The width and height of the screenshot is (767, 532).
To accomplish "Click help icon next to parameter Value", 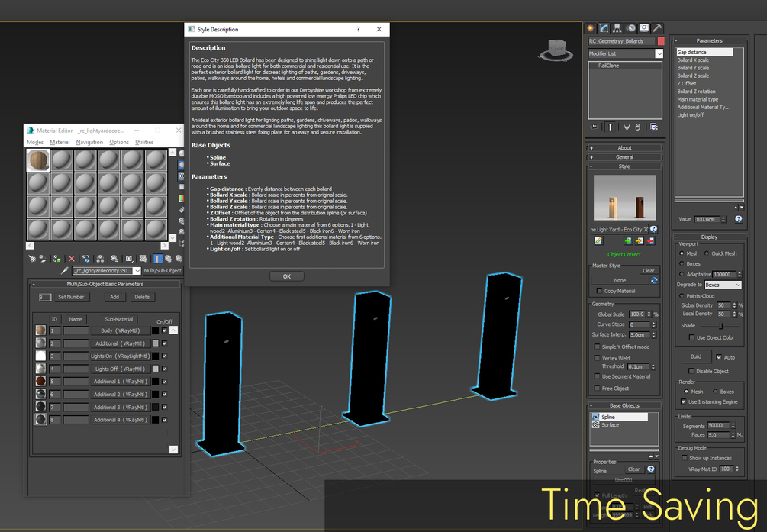I will (739, 219).
